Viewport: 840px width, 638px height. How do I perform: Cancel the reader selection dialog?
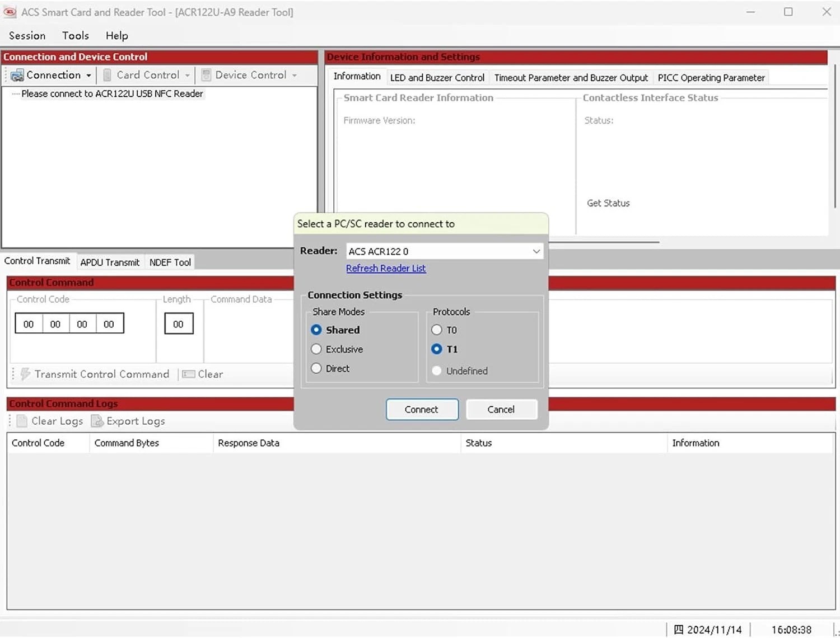pyautogui.click(x=501, y=409)
